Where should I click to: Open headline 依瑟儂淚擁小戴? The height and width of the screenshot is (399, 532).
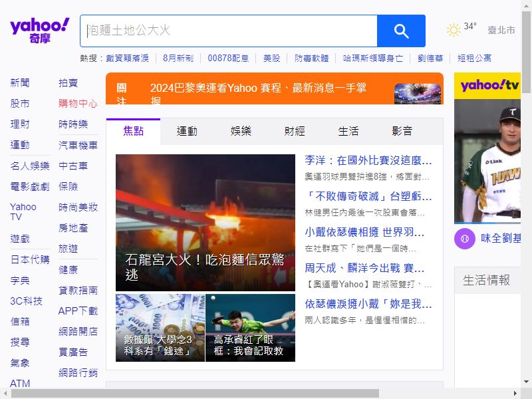[x=368, y=305]
